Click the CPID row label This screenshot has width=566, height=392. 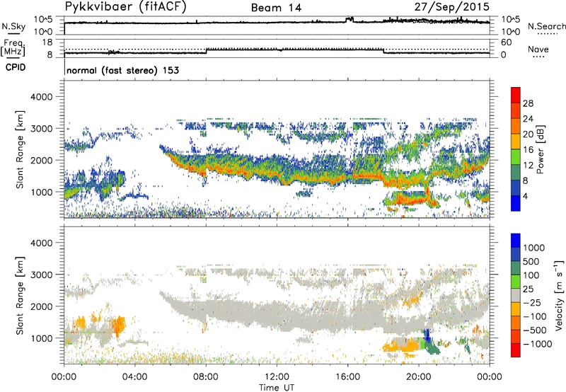(x=16, y=67)
